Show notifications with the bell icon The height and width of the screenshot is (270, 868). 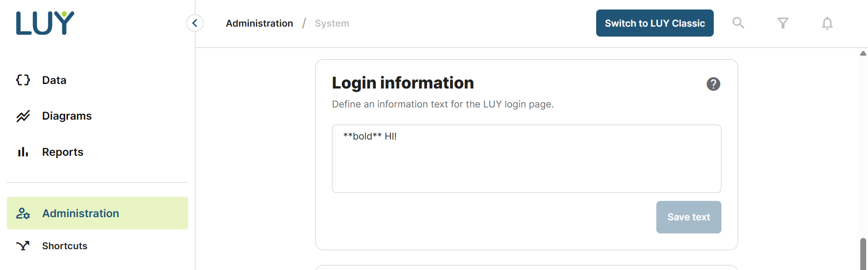(827, 23)
